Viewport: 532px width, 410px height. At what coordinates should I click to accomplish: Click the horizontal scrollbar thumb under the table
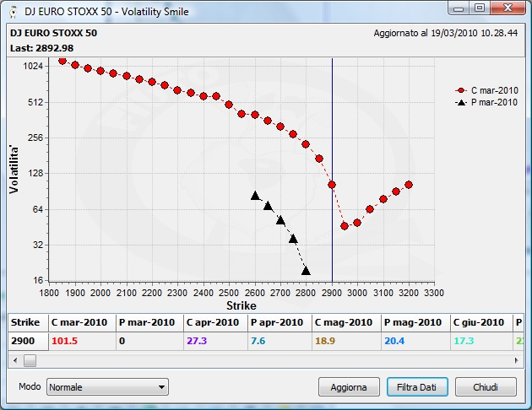click(30, 360)
